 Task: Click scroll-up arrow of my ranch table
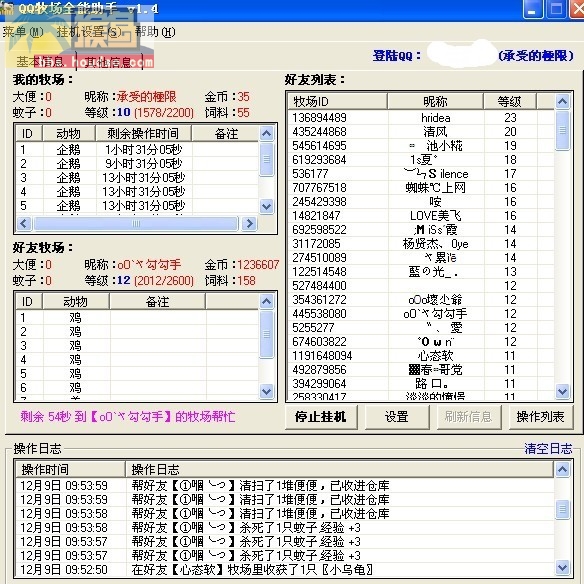[267, 133]
